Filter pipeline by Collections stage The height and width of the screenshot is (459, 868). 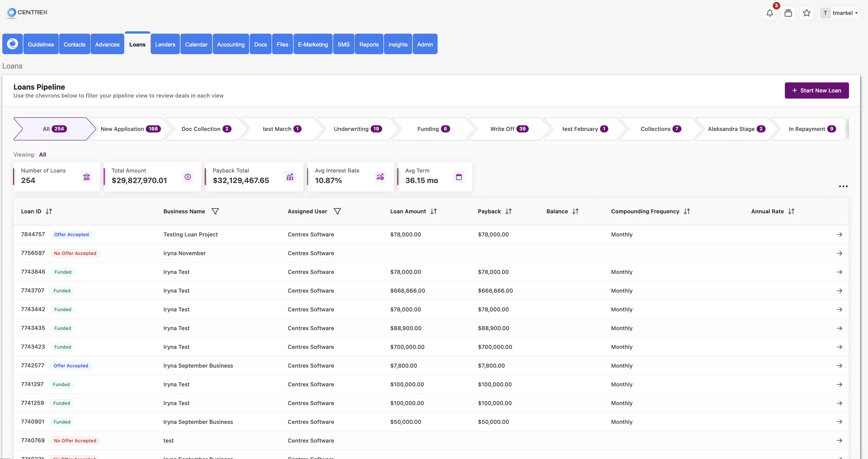[x=661, y=129]
